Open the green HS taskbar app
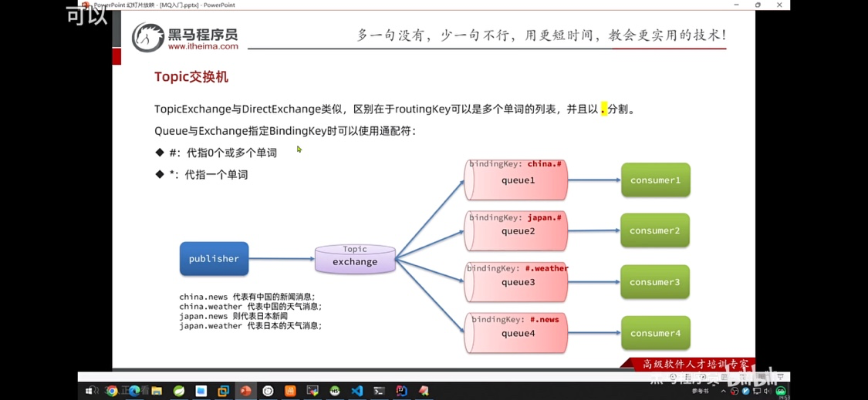868x400 pixels. click(335, 391)
